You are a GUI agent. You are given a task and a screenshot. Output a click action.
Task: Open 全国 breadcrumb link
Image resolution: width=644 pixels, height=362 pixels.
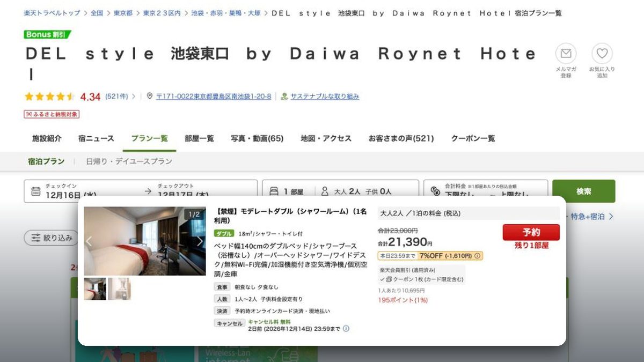97,13
